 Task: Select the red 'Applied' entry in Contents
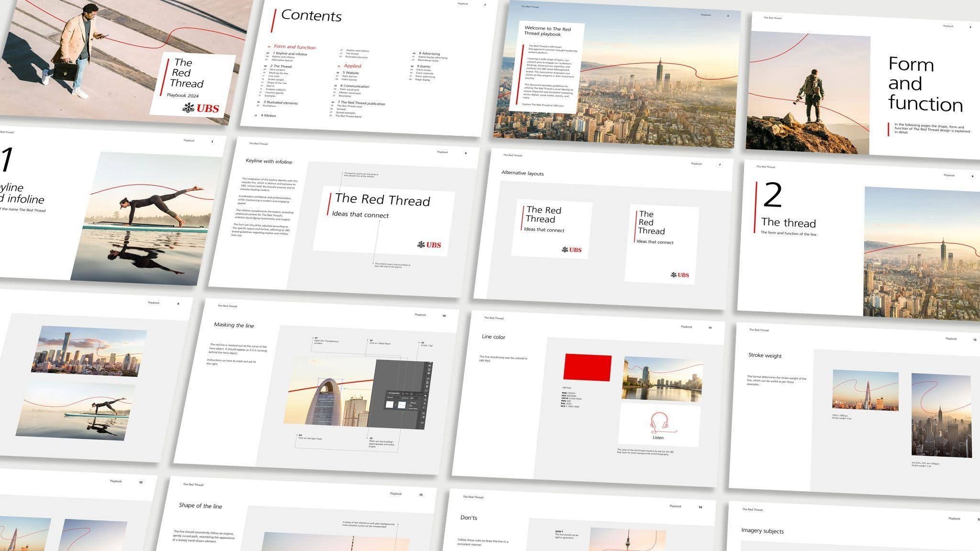pos(353,66)
